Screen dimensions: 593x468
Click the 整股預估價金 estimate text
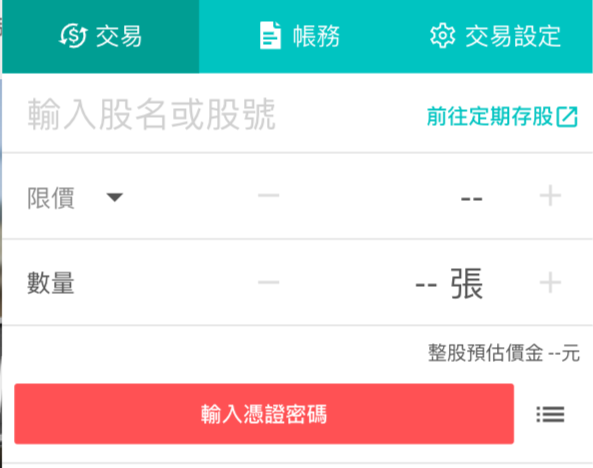click(504, 353)
